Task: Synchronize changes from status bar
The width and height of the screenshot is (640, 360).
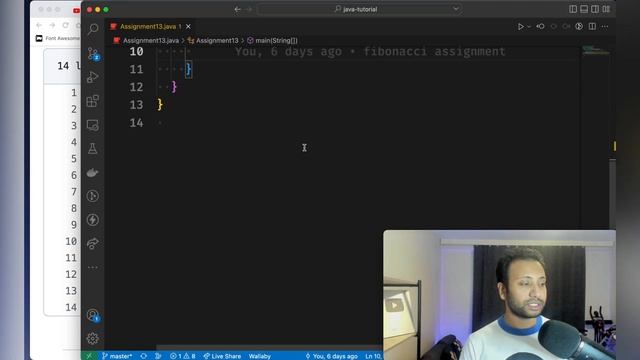Action: pos(144,356)
